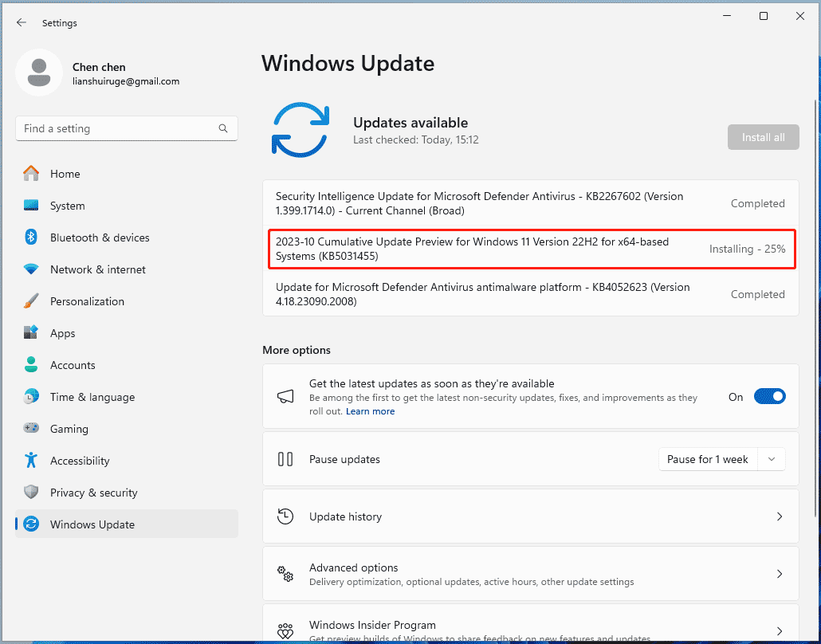Click Pause for 1 week button
The height and width of the screenshot is (644, 821).
click(707, 459)
